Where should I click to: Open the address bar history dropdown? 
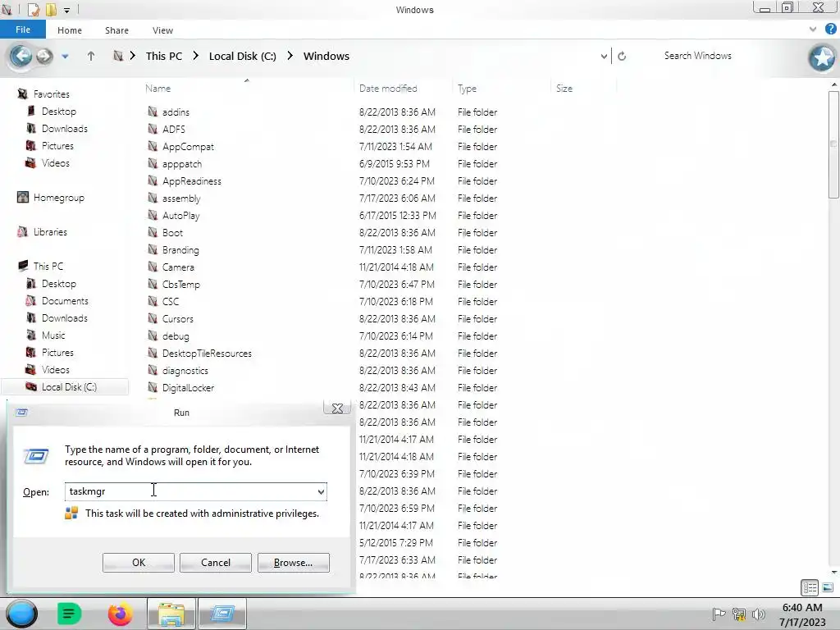tap(604, 56)
